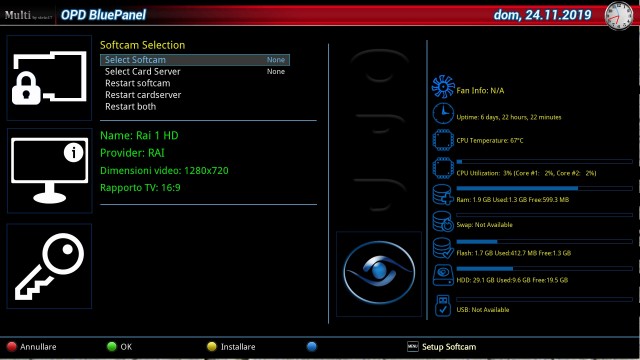Click the CPU temperature chip icon
The height and width of the screenshot is (360, 640).
[443, 140]
